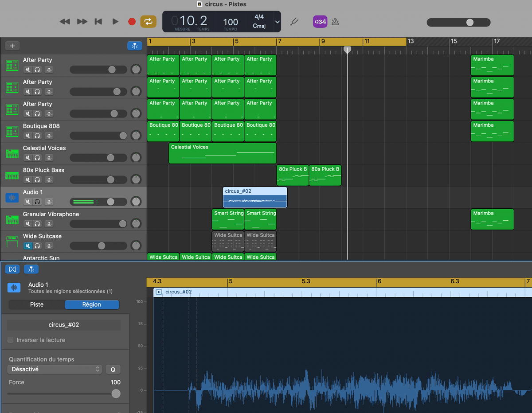Click the Celestial Voices keyboard instrument icon

(12, 154)
